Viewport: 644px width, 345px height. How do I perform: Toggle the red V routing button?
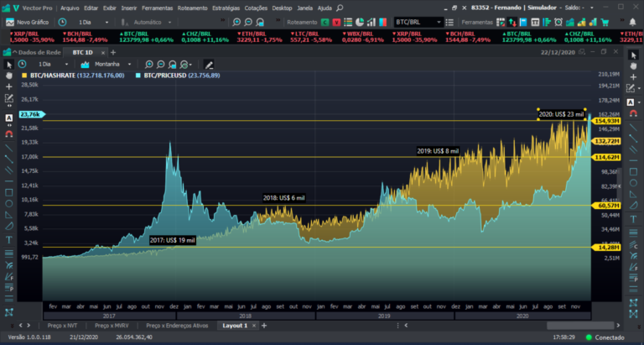tap(336, 22)
